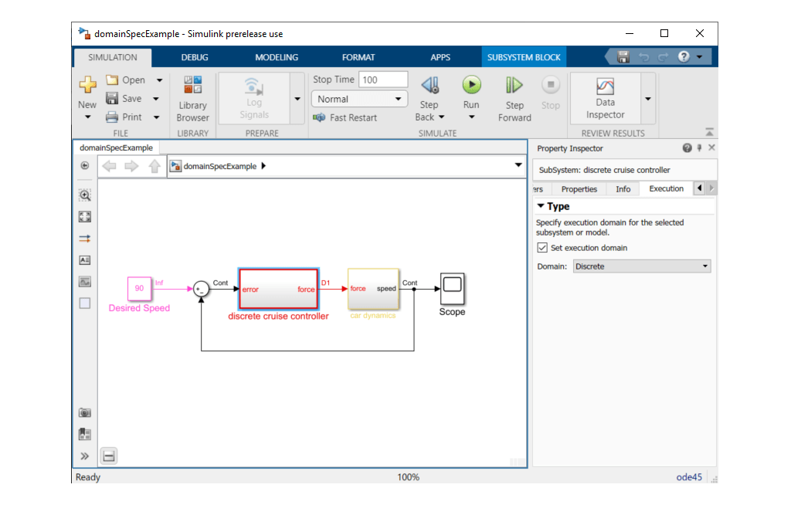
Task: Switch to Info tab in Property Inspector
Action: (623, 189)
